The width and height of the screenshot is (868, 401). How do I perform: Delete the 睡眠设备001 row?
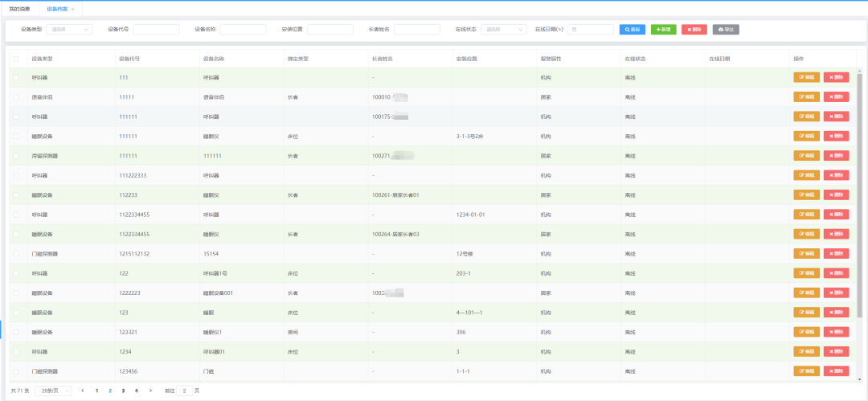pyautogui.click(x=836, y=293)
